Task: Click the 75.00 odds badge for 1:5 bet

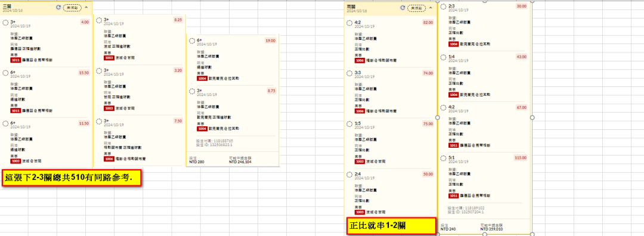Action: (x=428, y=123)
